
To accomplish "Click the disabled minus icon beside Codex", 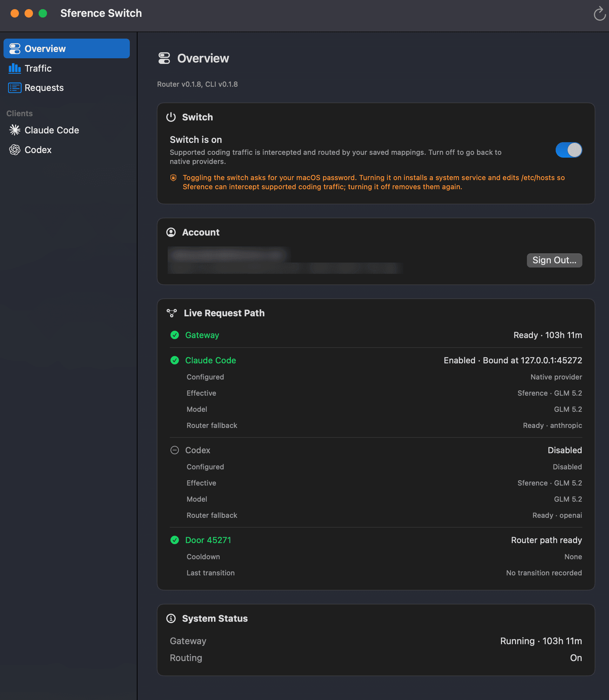I will [x=175, y=450].
